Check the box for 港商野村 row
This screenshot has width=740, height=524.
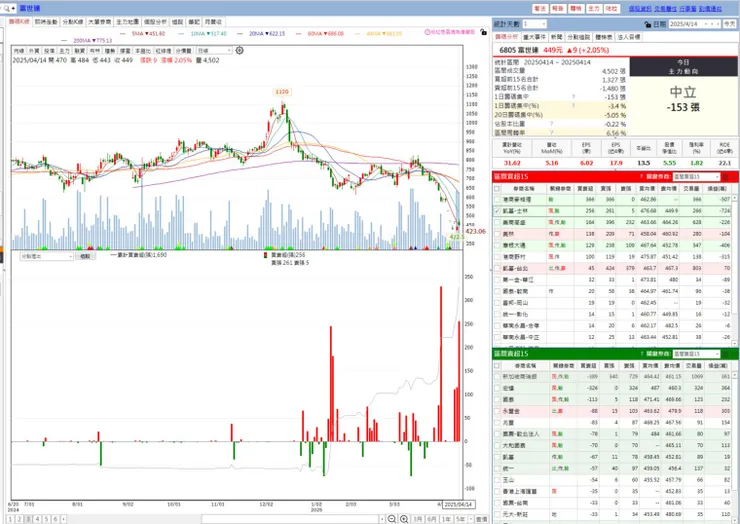pyautogui.click(x=497, y=257)
